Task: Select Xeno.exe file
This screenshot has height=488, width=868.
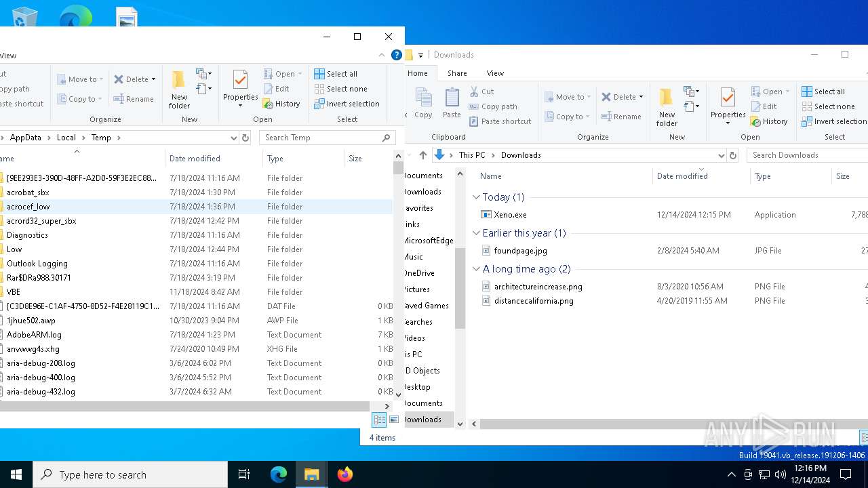Action: tap(510, 215)
